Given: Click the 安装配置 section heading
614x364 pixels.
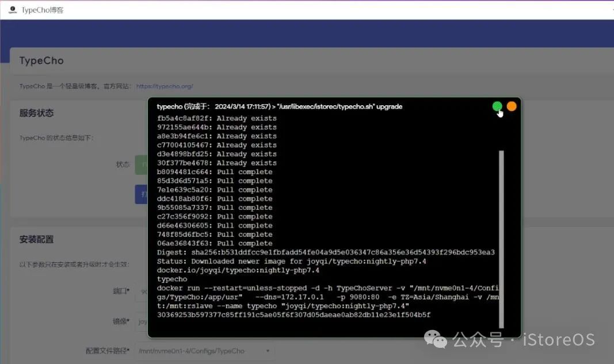Looking at the screenshot, I should pyautogui.click(x=36, y=240).
